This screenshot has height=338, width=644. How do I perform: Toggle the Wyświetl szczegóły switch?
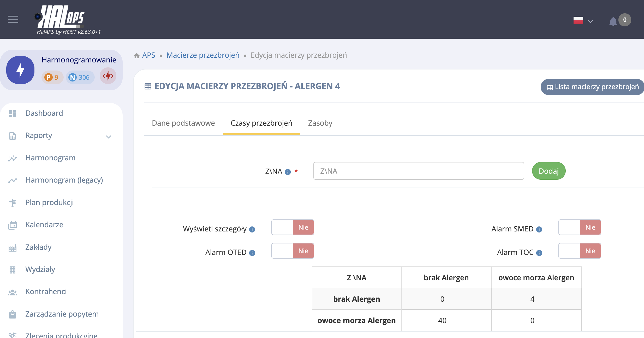[293, 227]
